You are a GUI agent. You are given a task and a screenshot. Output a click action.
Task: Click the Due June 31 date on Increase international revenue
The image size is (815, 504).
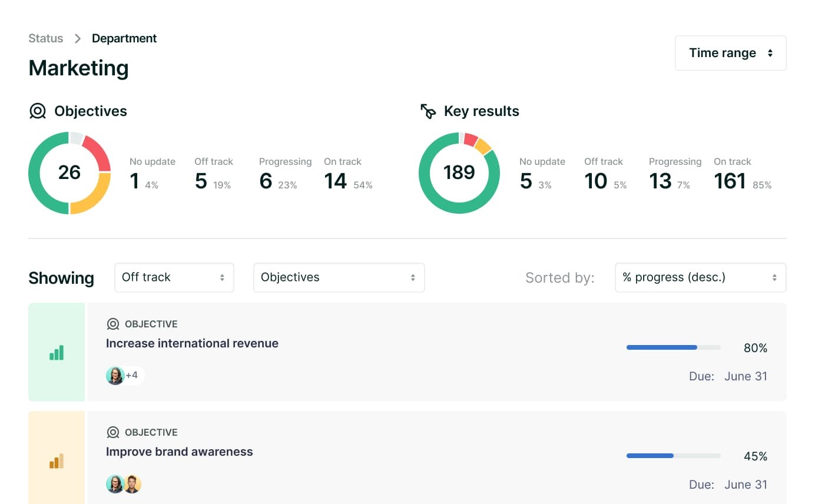click(x=746, y=376)
